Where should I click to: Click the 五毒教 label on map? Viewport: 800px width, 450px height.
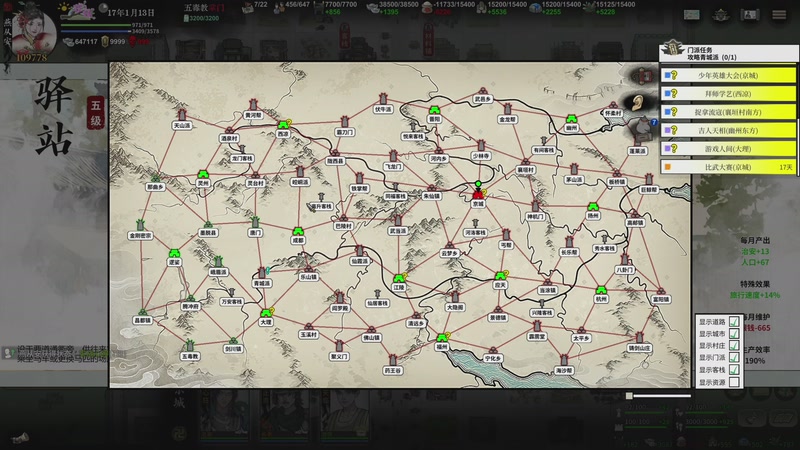pyautogui.click(x=190, y=356)
